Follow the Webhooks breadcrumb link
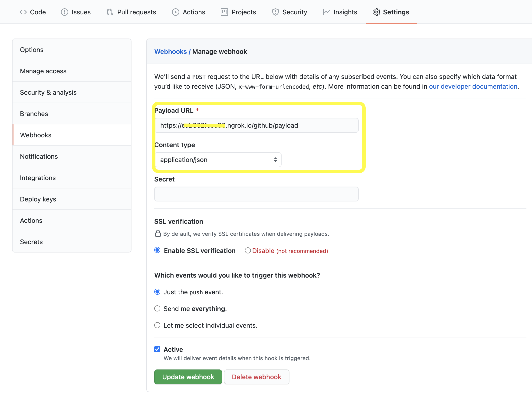Viewport: 532px width, 395px height. pyautogui.click(x=170, y=52)
